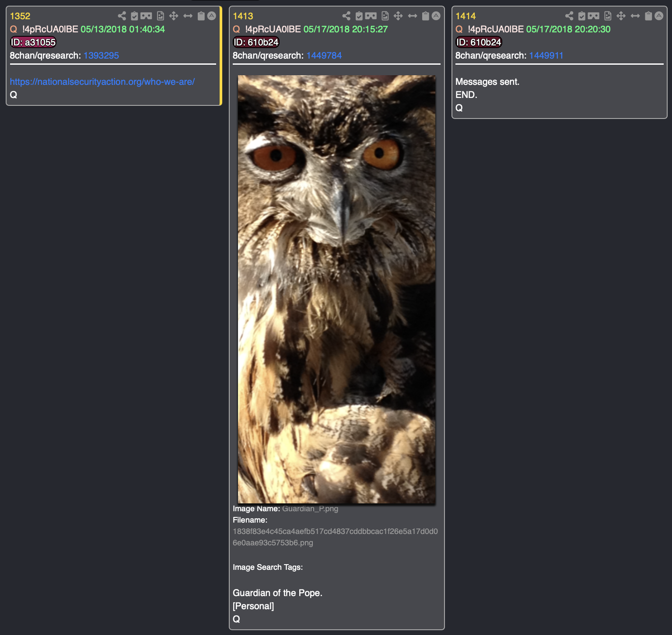Screen dimensions: 672x635
Task: Click ID 610b24 badge on post 1414
Action: 479,42
